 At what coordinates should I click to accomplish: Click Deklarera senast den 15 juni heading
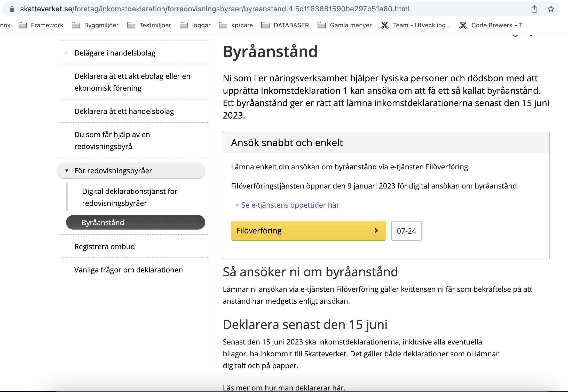coord(305,325)
